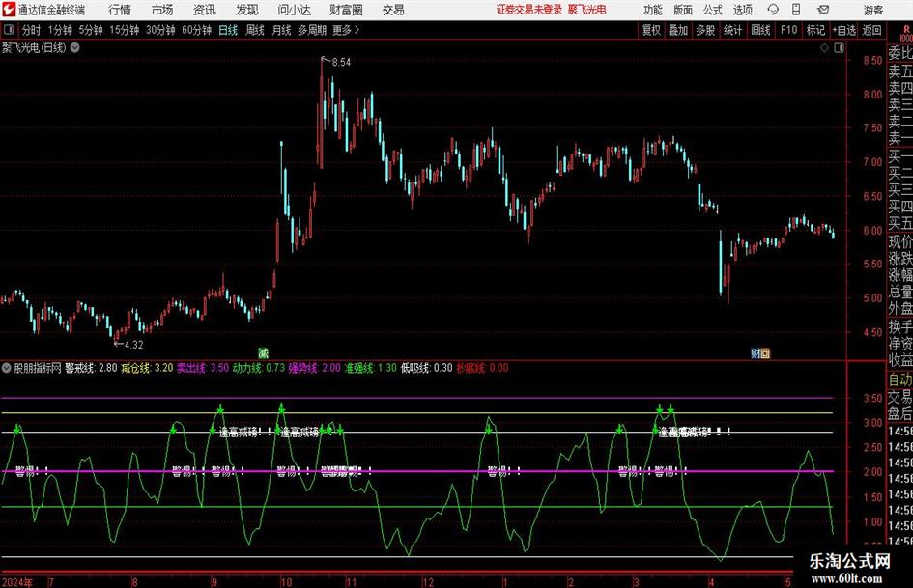Open the 发现 menu
913x588 pixels.
pyautogui.click(x=247, y=10)
